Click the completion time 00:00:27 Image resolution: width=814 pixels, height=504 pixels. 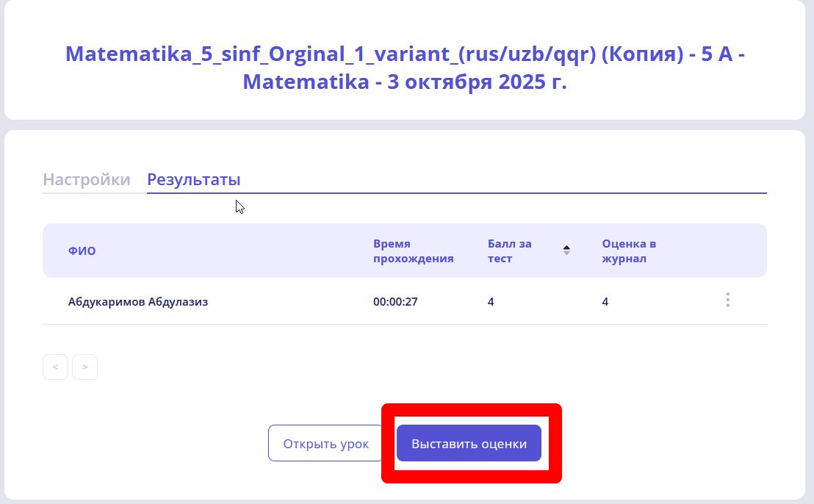pyautogui.click(x=395, y=302)
